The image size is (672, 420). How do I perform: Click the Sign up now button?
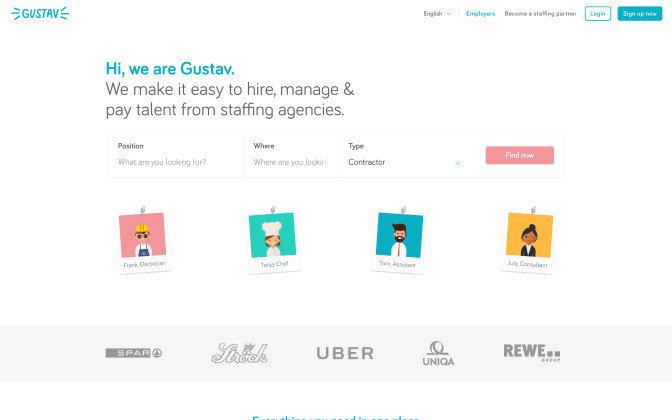coord(639,14)
